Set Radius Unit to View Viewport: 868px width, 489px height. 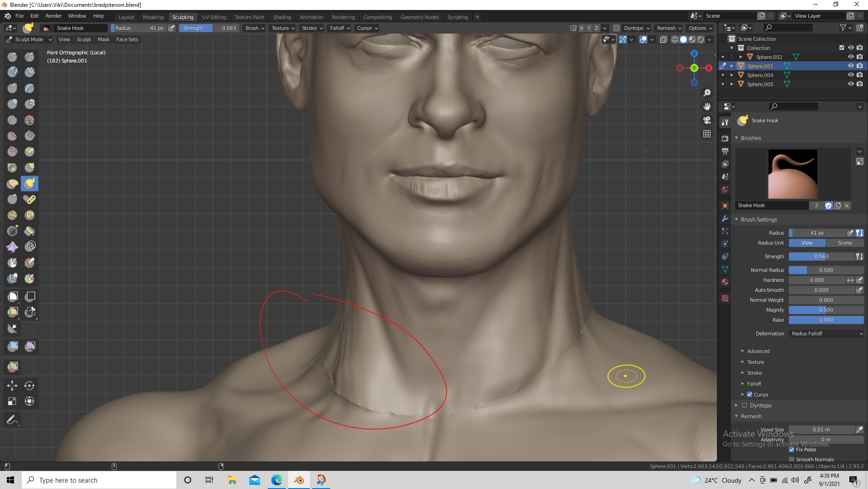click(x=807, y=243)
